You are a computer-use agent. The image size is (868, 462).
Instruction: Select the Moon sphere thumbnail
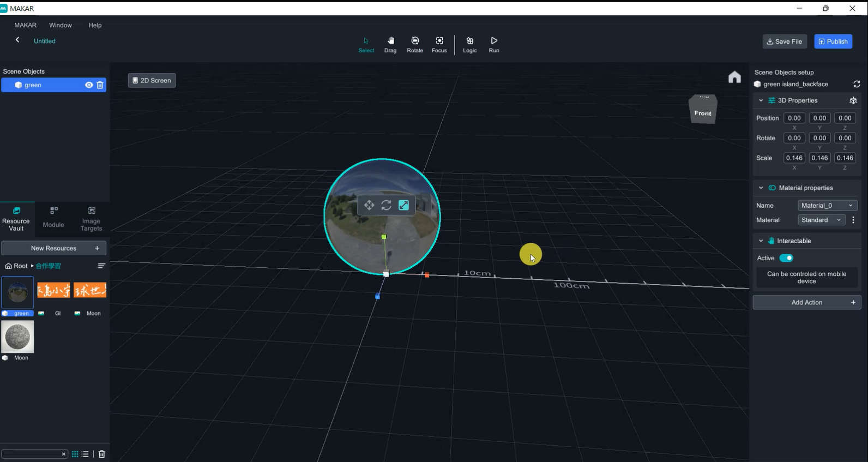coord(18,337)
